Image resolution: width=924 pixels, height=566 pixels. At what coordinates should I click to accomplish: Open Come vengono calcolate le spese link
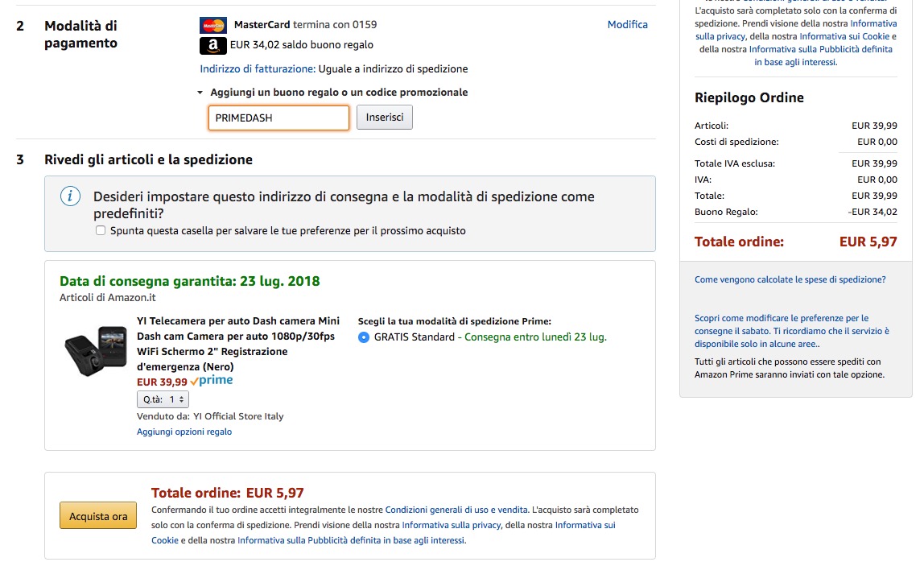pyautogui.click(x=790, y=279)
